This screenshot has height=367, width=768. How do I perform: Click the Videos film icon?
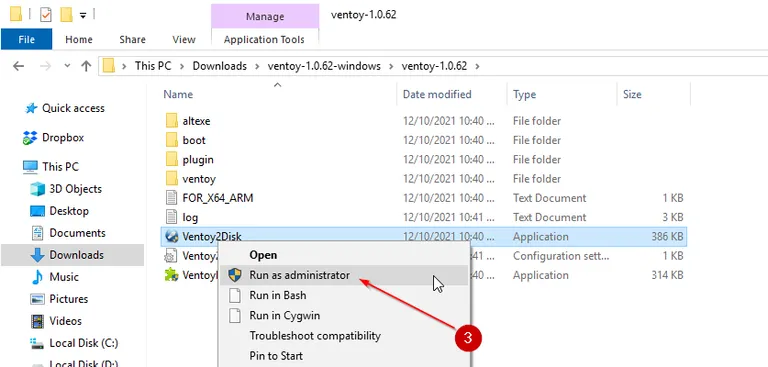37,321
